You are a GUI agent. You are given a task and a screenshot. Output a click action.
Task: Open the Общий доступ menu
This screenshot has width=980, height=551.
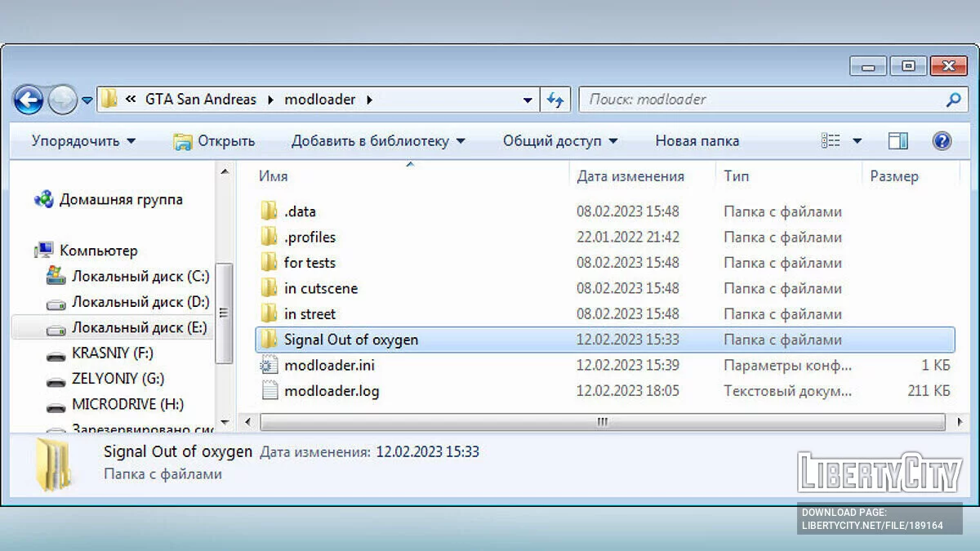(559, 141)
